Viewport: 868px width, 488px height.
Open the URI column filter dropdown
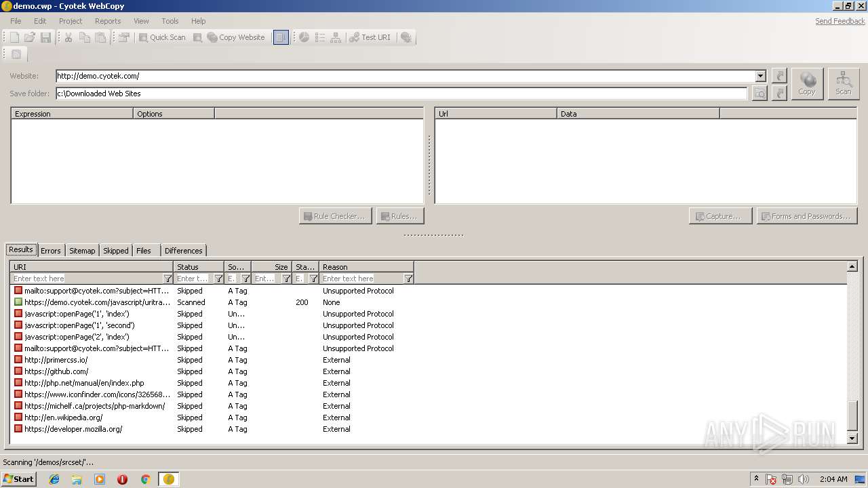coord(167,279)
